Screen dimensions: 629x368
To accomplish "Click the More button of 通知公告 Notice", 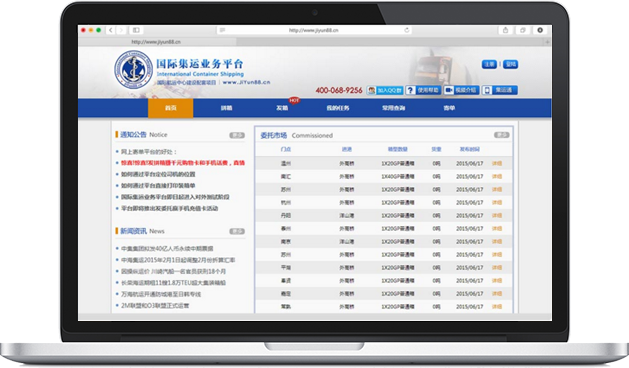I will click(237, 135).
